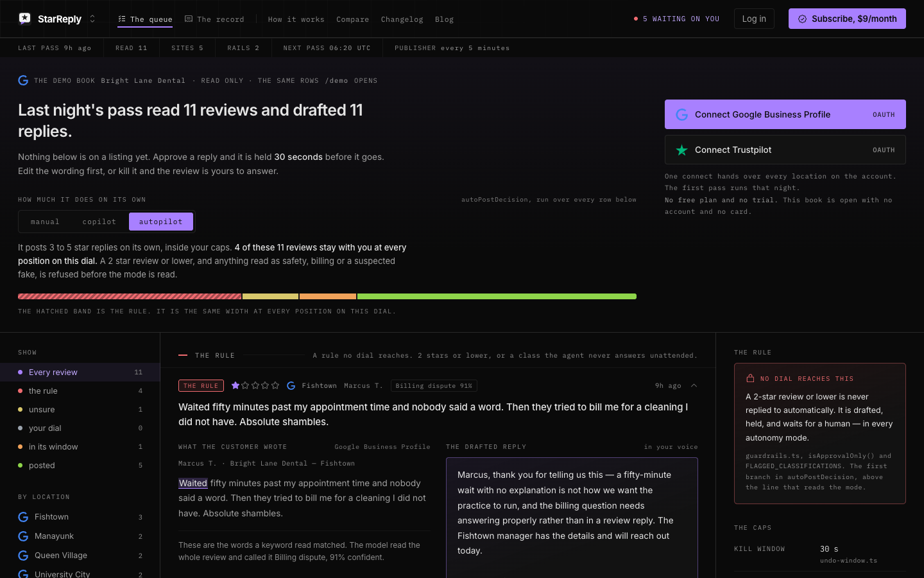924x578 pixels.
Task: Open the Compare page
Action: (x=353, y=19)
